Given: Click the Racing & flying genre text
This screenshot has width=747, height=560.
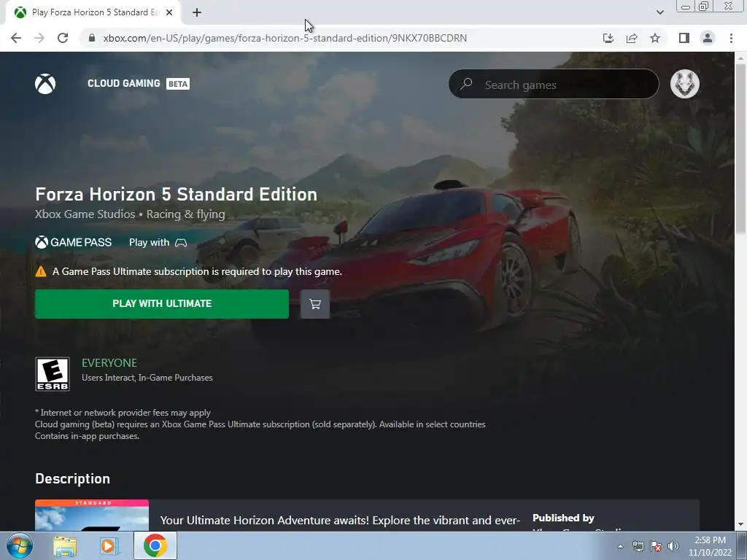Looking at the screenshot, I should (185, 214).
